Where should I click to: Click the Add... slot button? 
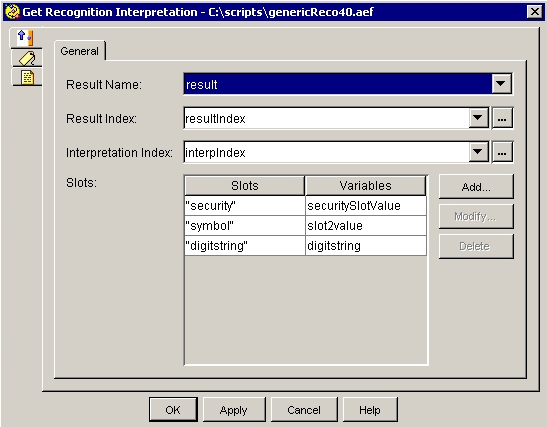pos(476,187)
